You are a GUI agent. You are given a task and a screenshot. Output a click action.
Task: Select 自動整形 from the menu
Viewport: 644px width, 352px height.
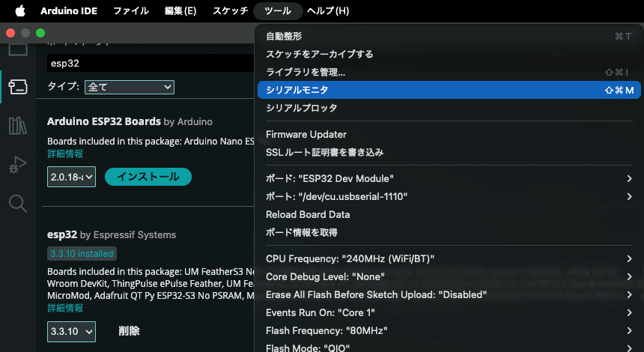[x=449, y=36]
